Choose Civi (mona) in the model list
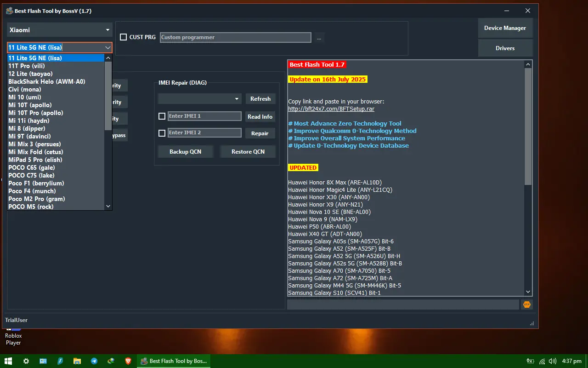The image size is (588, 368). click(56, 89)
